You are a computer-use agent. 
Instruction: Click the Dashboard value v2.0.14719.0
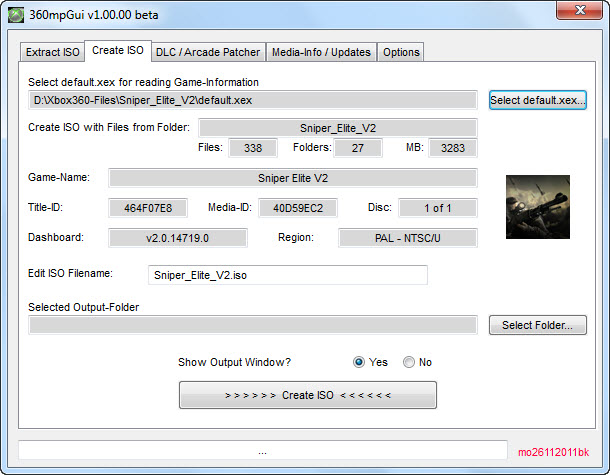click(178, 238)
